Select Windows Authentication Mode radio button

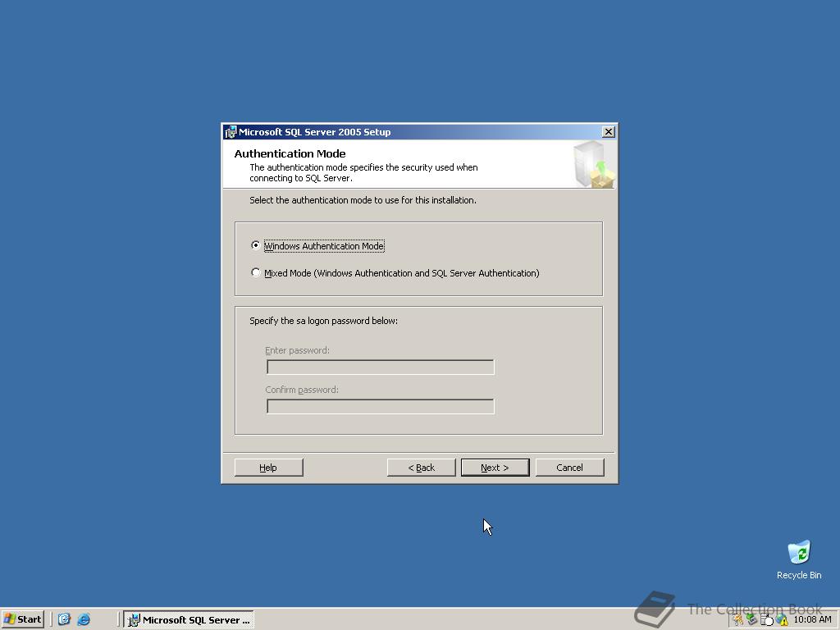point(256,245)
